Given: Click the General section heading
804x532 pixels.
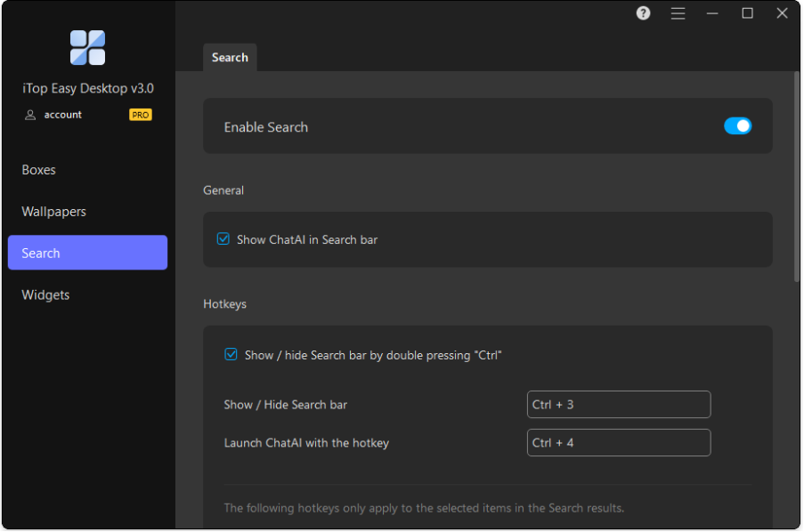Looking at the screenshot, I should coord(223,190).
